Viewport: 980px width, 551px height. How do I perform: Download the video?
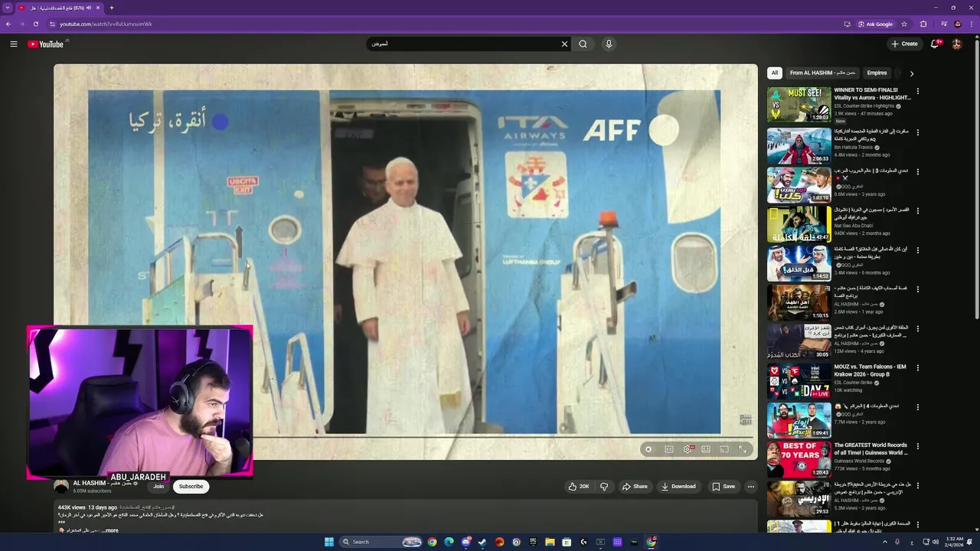coord(678,486)
